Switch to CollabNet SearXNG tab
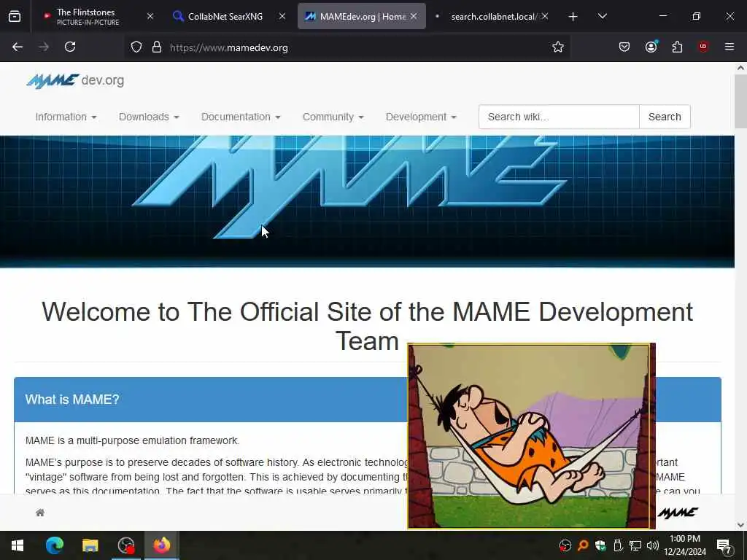Image resolution: width=747 pixels, height=560 pixels. point(225,16)
